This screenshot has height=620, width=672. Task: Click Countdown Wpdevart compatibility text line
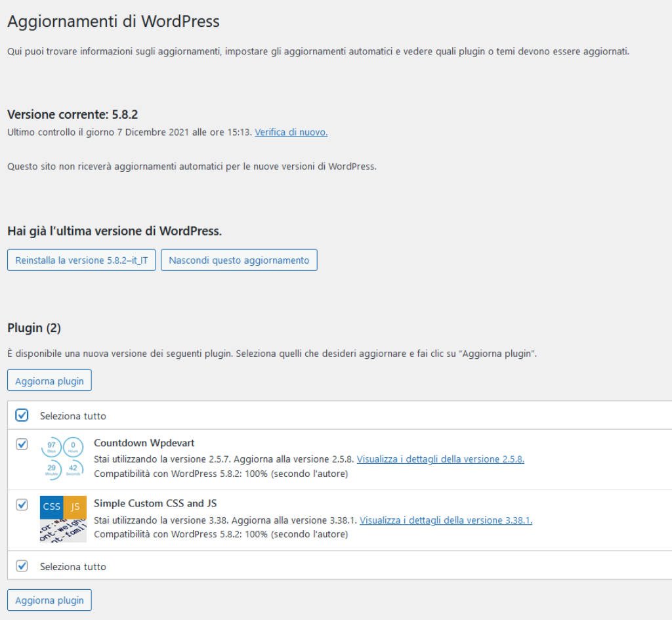pyautogui.click(x=220, y=474)
